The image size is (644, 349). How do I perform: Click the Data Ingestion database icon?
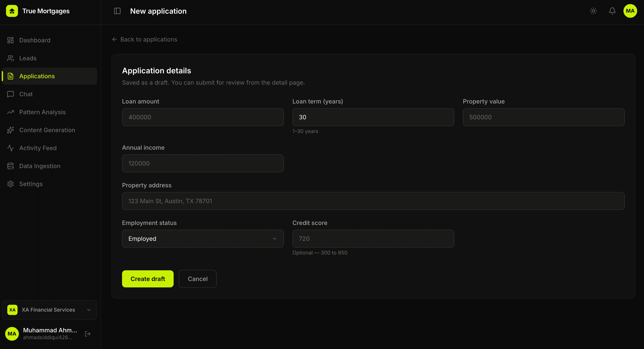[x=10, y=166]
